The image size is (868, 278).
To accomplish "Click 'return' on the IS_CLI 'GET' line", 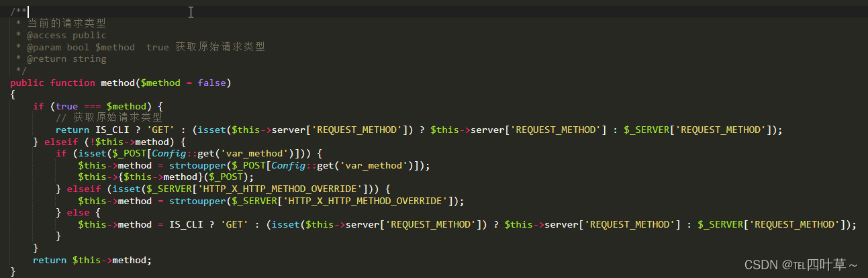I will tap(73, 130).
